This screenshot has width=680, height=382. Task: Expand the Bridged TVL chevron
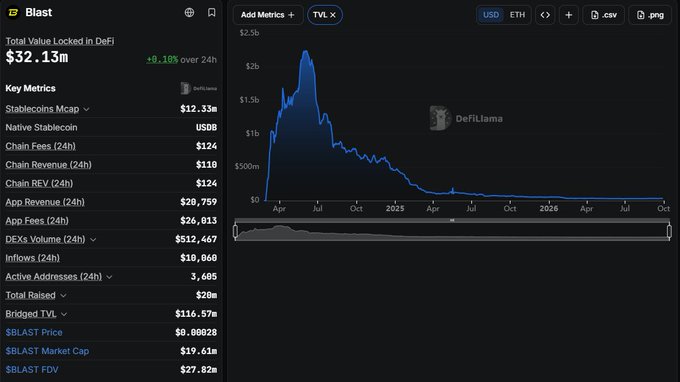[x=64, y=314]
